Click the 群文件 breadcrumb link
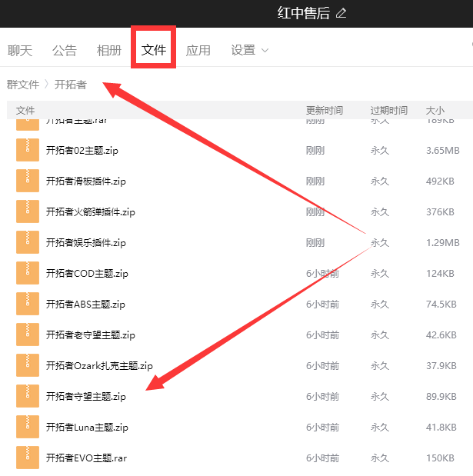 click(23, 85)
